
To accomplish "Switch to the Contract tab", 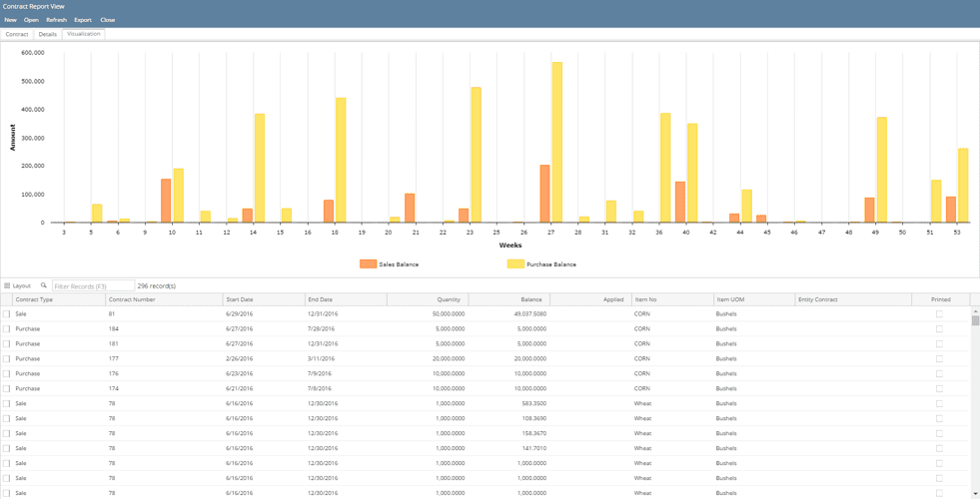I will tap(17, 34).
